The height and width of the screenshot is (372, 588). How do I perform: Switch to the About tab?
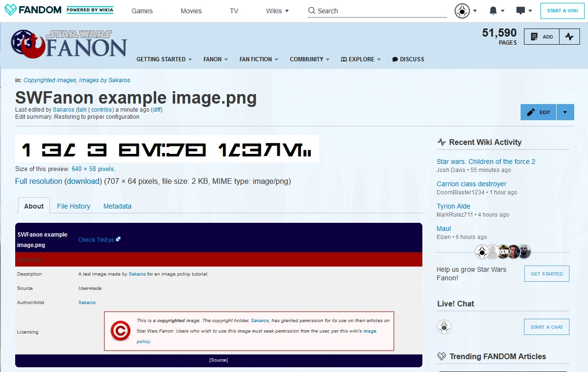(x=34, y=206)
